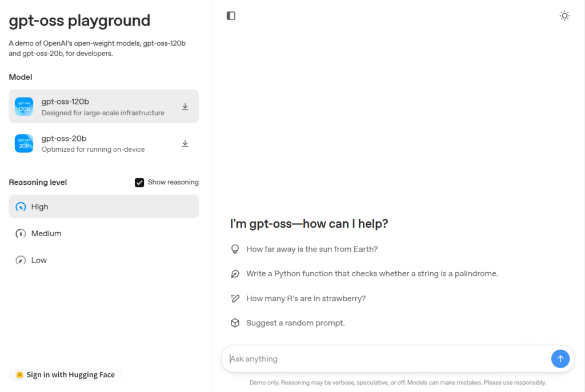The image size is (585, 392).
Task: Click the Model heading
Action: click(21, 77)
